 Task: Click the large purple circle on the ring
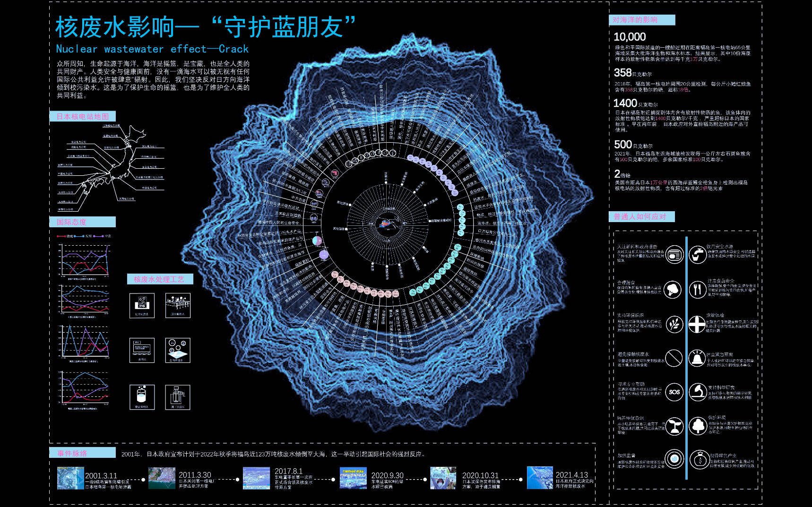click(x=324, y=255)
